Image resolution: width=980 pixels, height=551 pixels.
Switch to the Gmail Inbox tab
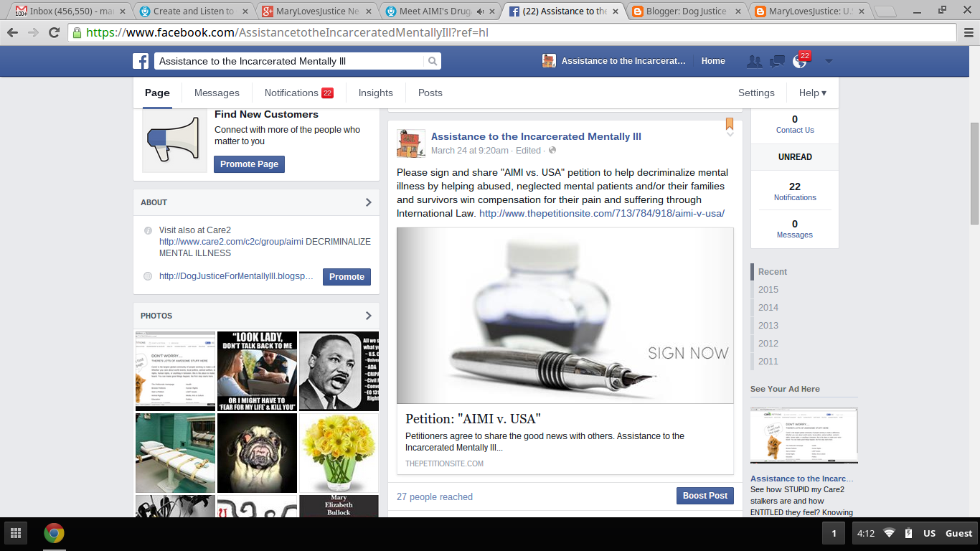70,11
